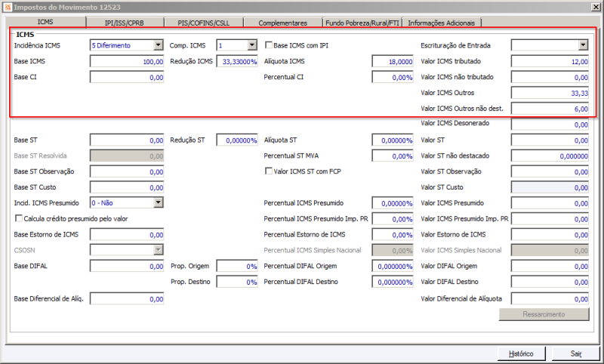Click the Percentual Estorno de ICMS field
The width and height of the screenshot is (604, 364).
pyautogui.click(x=393, y=235)
